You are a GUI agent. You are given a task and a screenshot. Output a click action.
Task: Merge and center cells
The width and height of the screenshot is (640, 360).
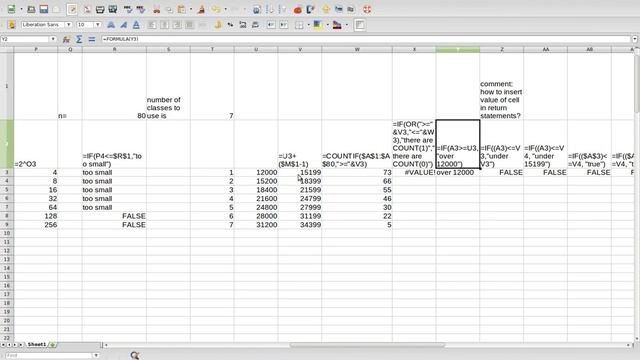click(x=202, y=25)
